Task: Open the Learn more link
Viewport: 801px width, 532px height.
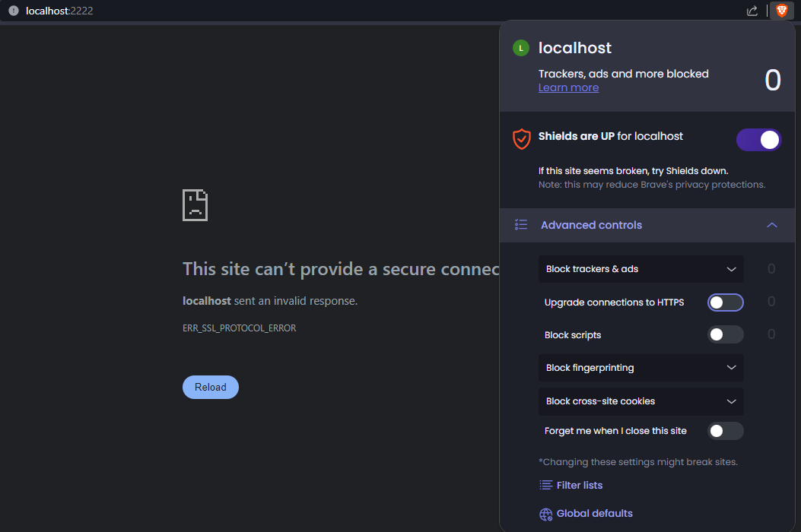Action: click(568, 87)
